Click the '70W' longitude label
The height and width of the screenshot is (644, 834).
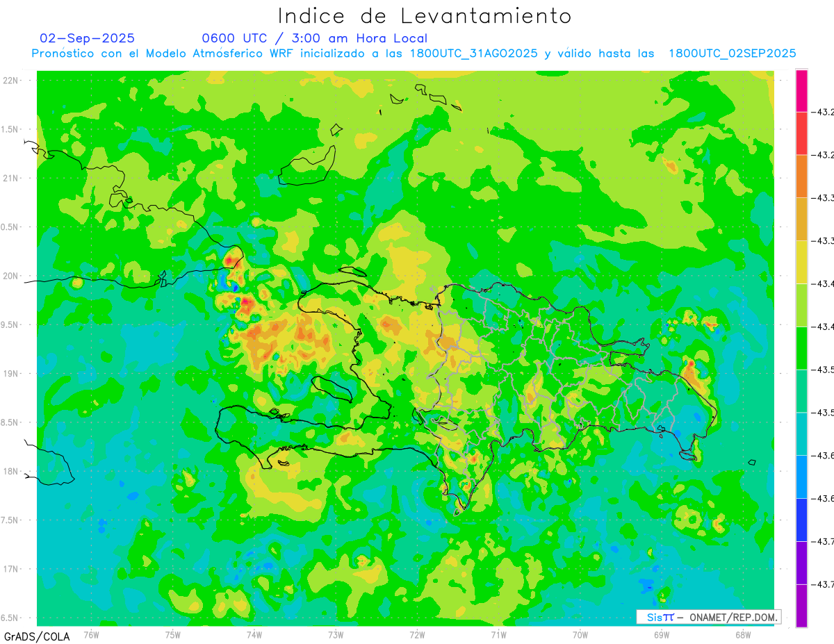pos(580,634)
